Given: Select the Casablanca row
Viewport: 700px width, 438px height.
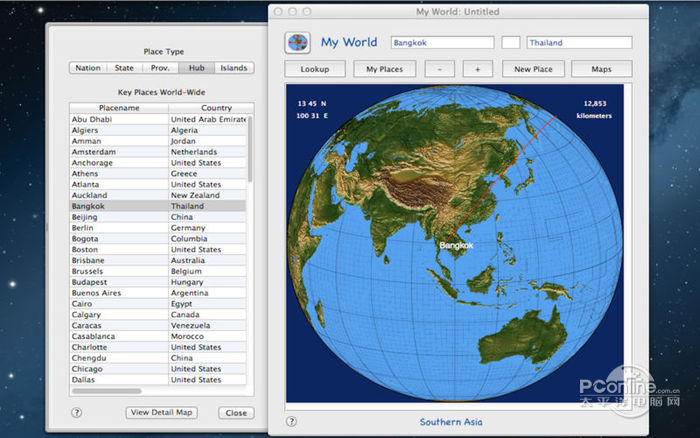Looking at the screenshot, I should click(158, 336).
